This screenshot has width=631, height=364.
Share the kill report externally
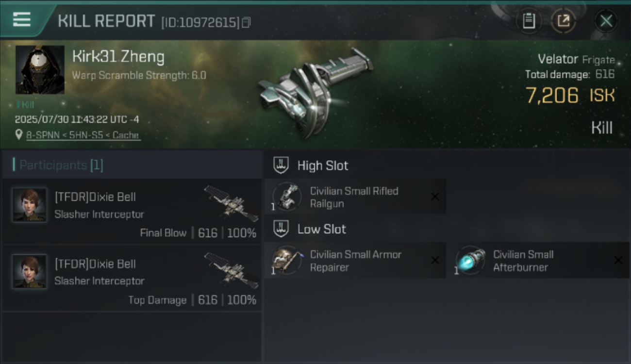click(x=564, y=21)
